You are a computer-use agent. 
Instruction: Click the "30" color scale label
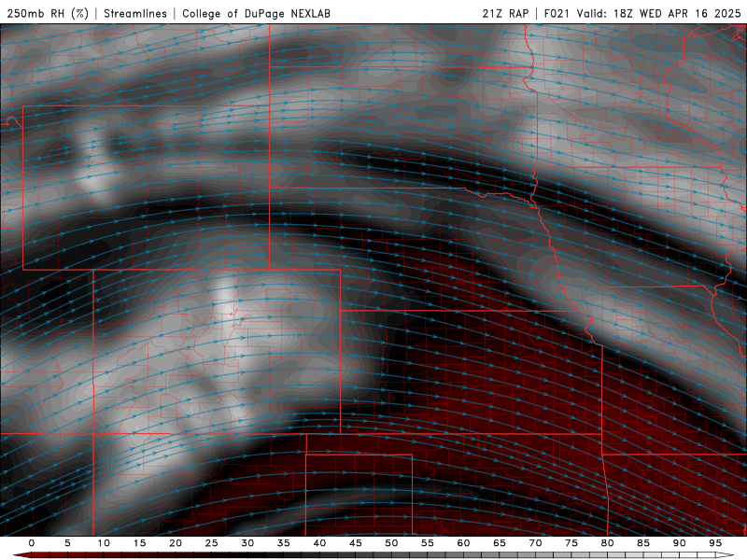click(x=247, y=543)
